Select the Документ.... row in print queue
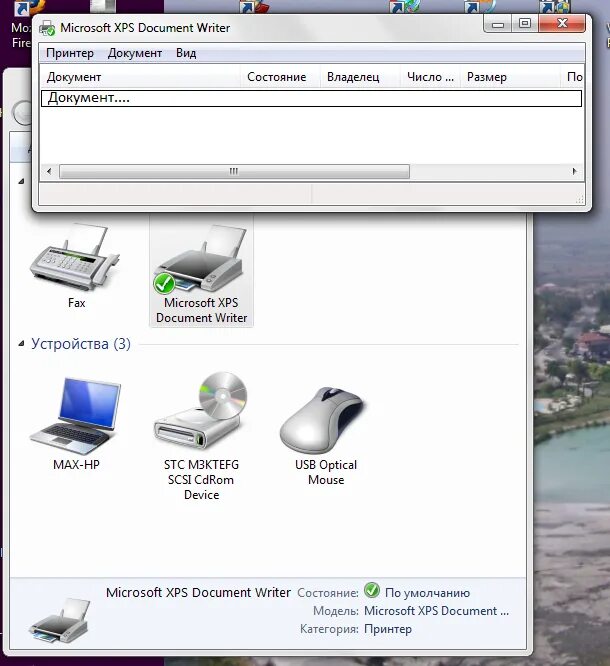The width and height of the screenshot is (610, 666). click(311, 98)
